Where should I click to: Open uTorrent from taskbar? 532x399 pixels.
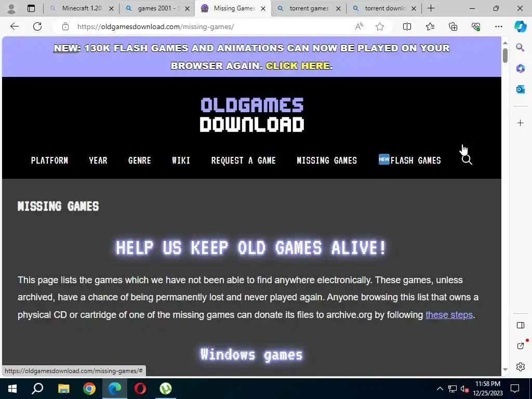(x=166, y=389)
